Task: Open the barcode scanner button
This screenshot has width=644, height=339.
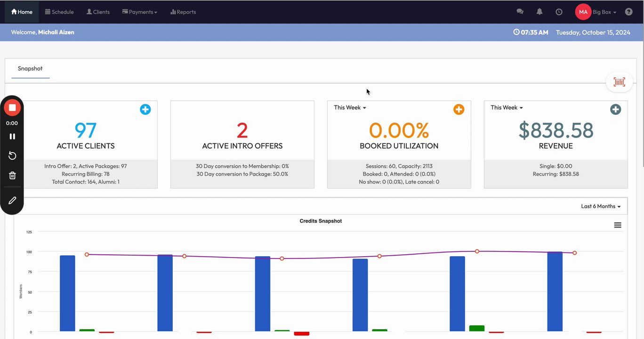Action: pos(619,82)
